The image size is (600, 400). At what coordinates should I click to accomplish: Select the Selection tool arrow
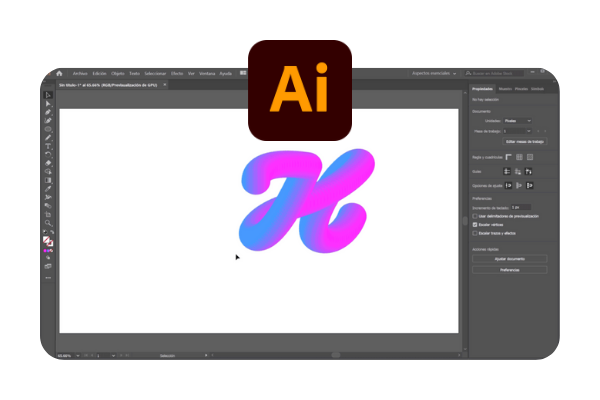point(48,95)
